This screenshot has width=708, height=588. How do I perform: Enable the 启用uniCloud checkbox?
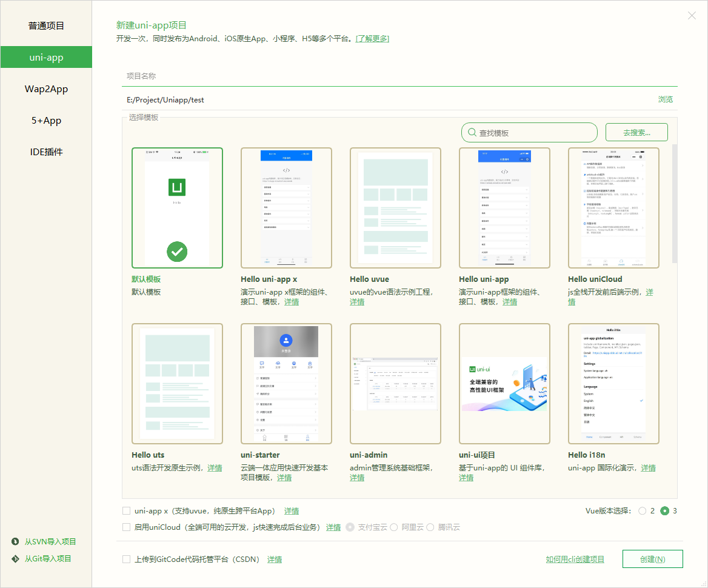point(126,527)
